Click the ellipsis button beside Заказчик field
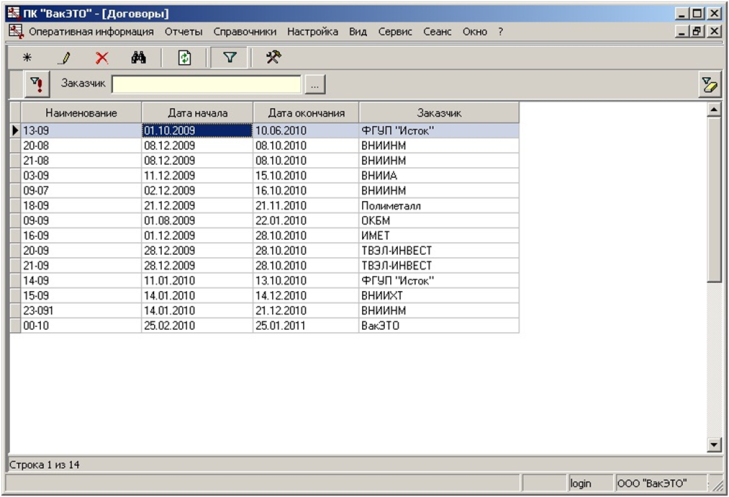The width and height of the screenshot is (729, 497). coord(315,85)
